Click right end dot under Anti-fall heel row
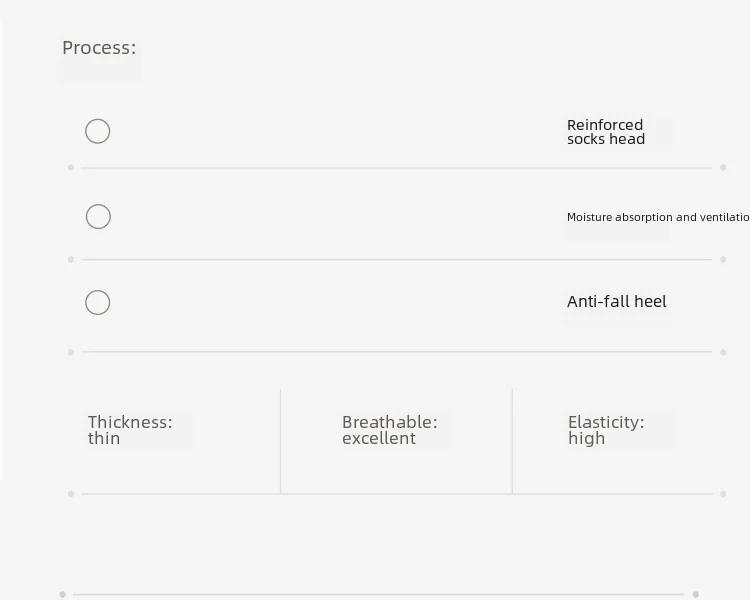 723,352
